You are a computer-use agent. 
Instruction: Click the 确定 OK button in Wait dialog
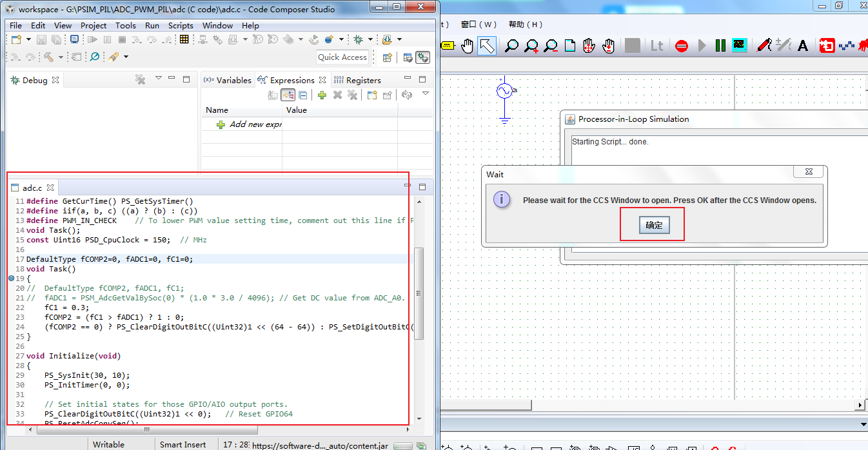point(654,225)
